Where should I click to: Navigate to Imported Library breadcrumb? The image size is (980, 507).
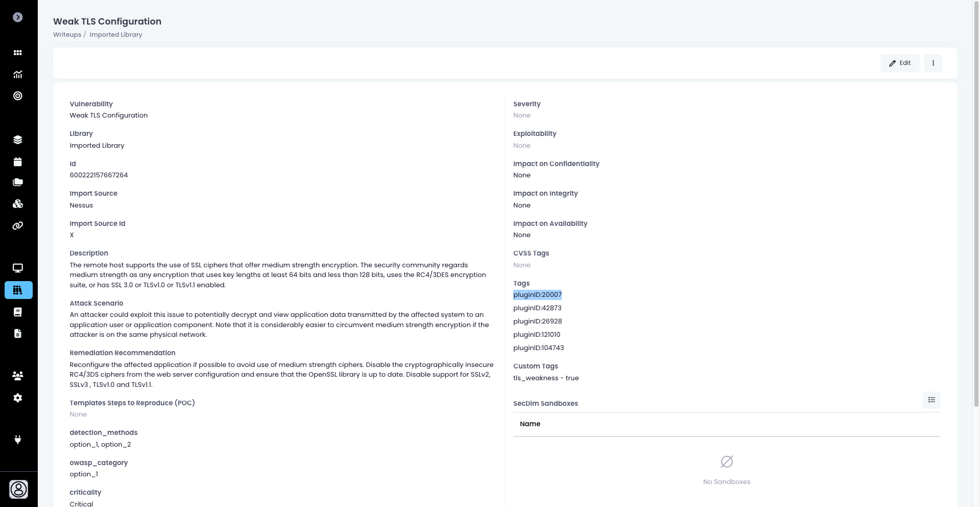pos(116,35)
